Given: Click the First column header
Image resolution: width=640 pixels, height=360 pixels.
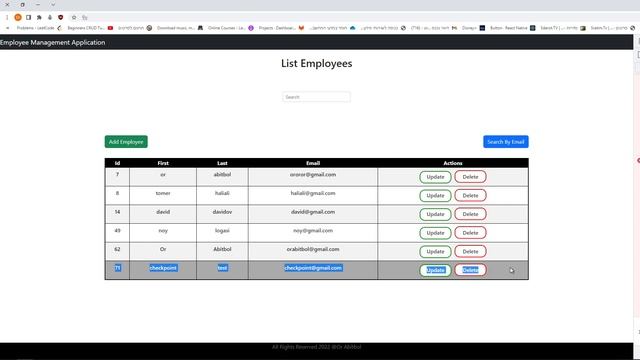Looking at the screenshot, I should click(x=163, y=163).
